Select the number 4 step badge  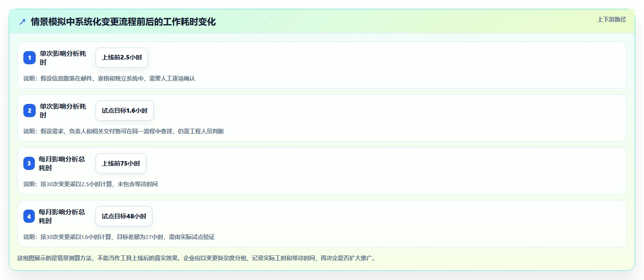(x=29, y=216)
